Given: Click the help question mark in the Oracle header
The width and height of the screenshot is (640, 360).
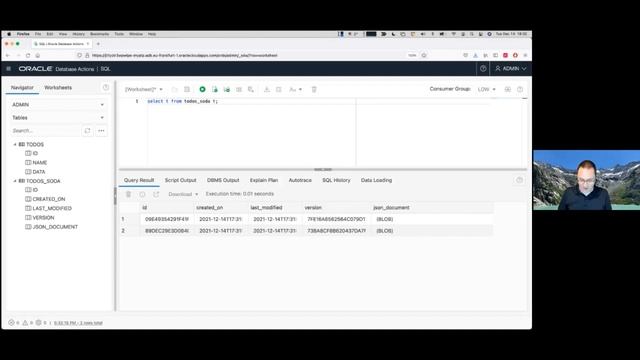Looking at the screenshot, I should tap(483, 69).
